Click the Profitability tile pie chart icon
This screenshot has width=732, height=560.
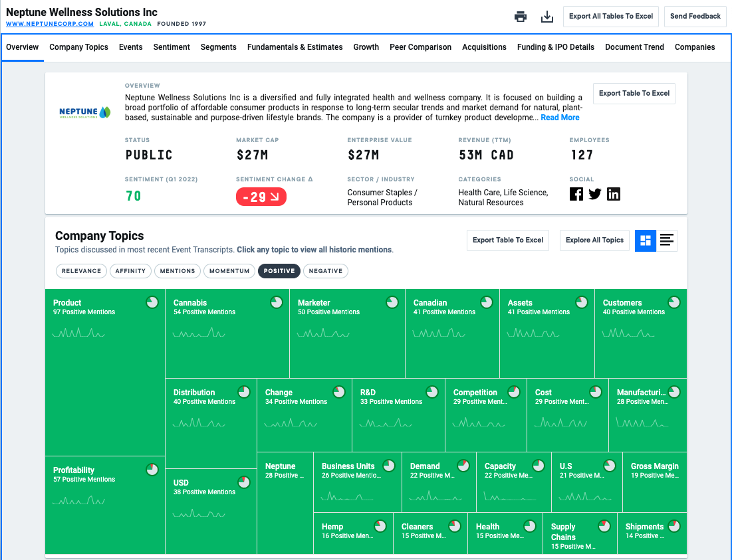(x=152, y=470)
